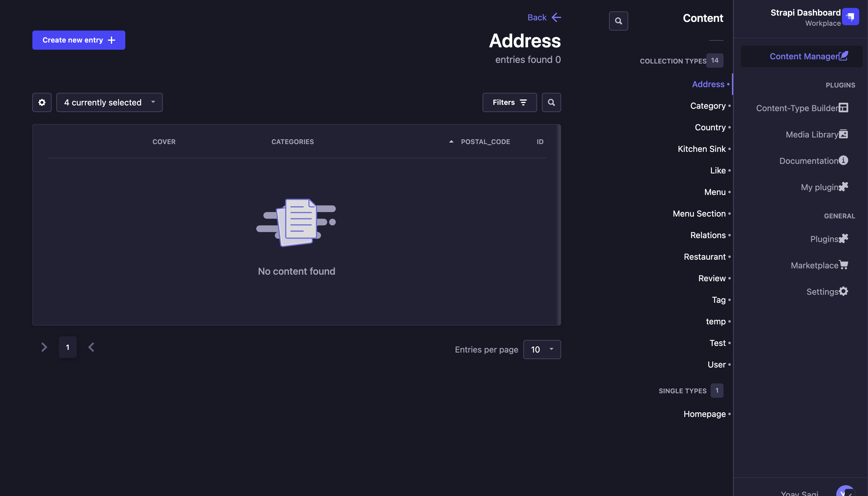
Task: Click the Create new entry button
Action: [x=79, y=40]
